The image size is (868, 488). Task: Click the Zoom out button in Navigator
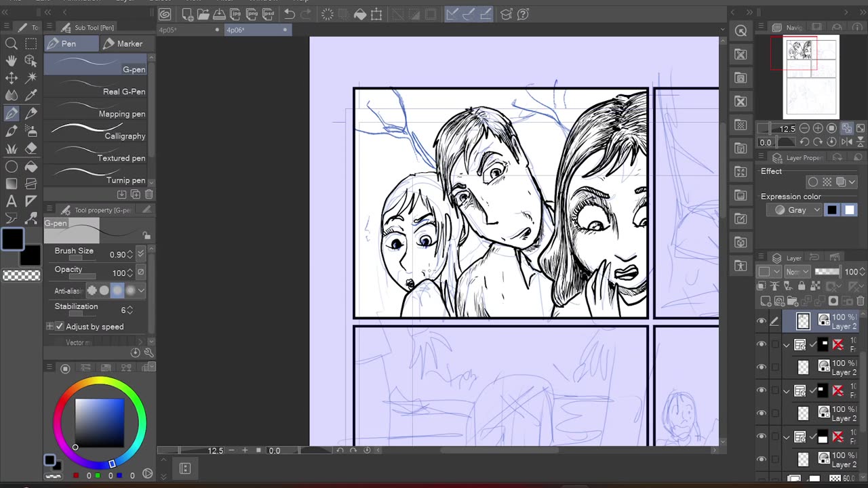(804, 128)
